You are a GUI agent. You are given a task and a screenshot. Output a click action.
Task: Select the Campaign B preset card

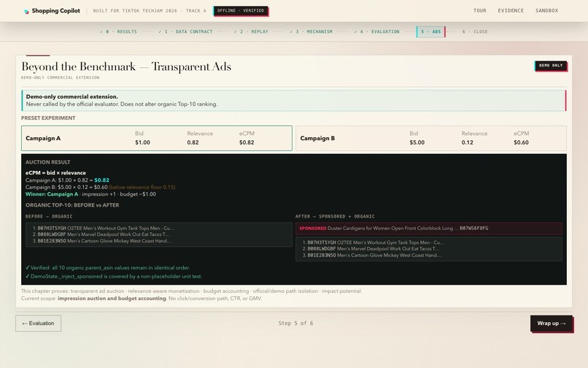coord(431,138)
